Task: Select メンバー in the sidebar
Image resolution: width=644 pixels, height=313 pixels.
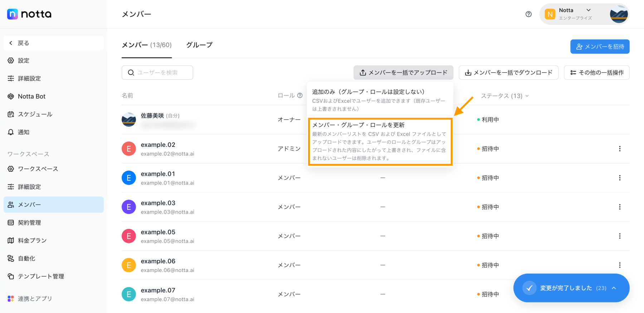Action: point(54,204)
